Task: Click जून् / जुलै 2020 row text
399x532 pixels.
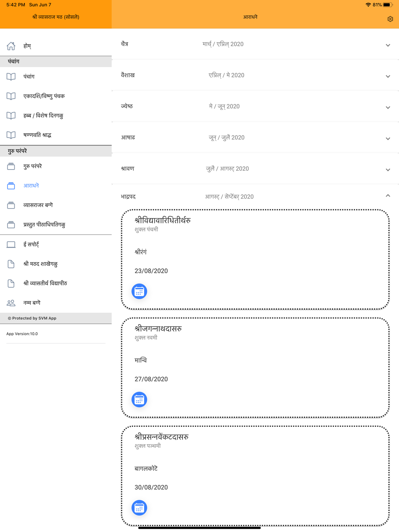Action: [x=226, y=138]
